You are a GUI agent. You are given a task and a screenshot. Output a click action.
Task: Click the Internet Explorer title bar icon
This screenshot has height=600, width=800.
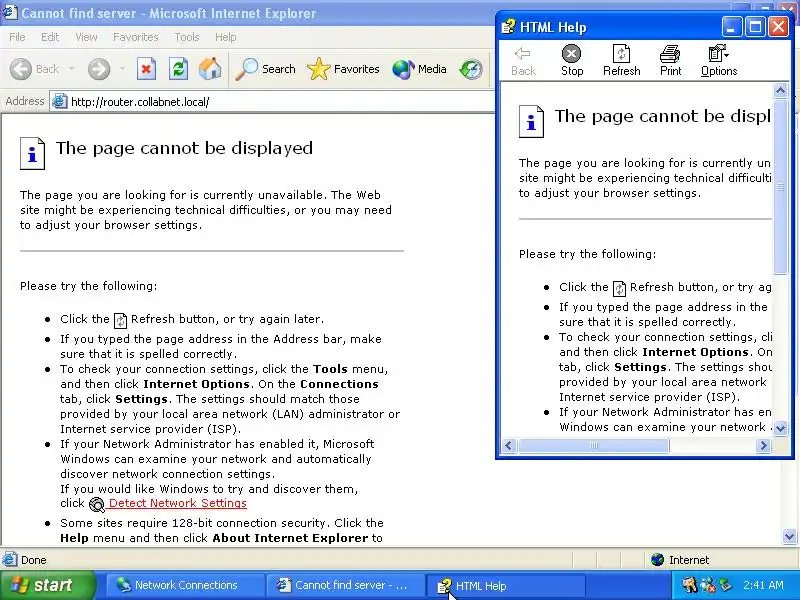click(x=10, y=11)
